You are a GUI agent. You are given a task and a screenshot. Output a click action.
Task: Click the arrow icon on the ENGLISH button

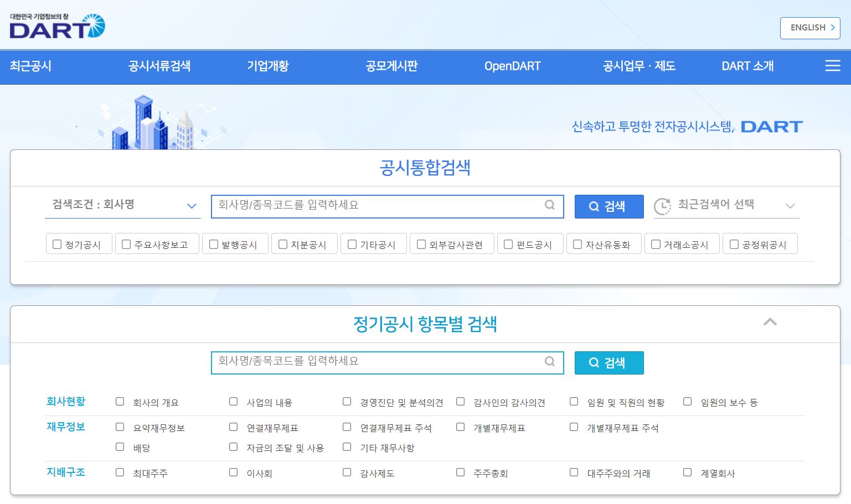[832, 28]
